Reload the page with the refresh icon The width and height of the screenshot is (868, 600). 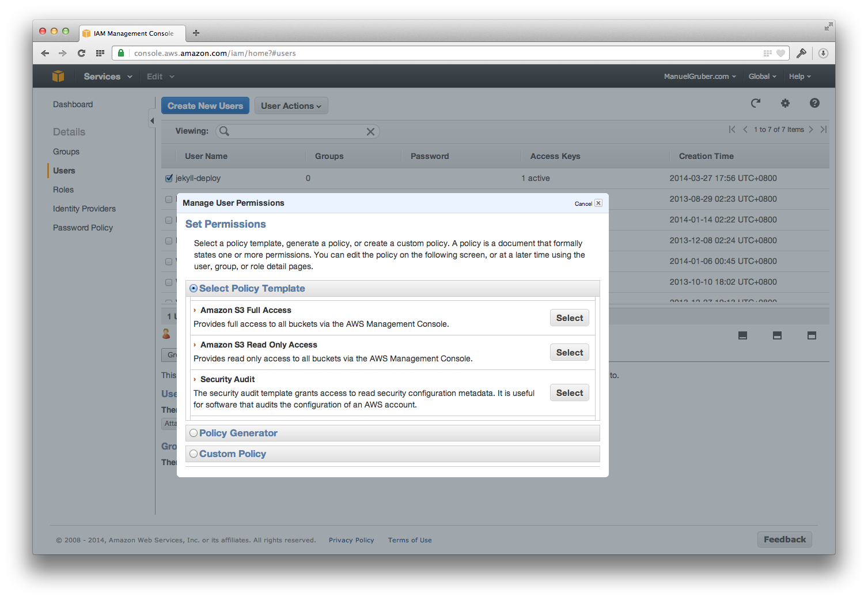(81, 53)
